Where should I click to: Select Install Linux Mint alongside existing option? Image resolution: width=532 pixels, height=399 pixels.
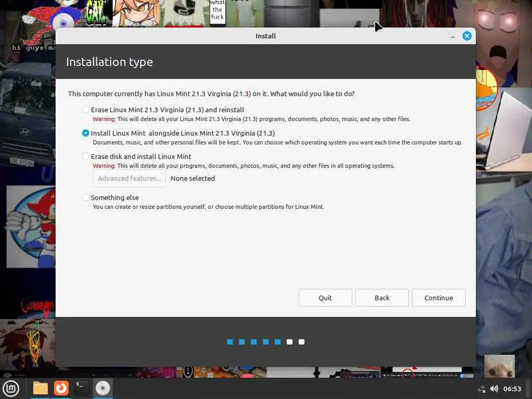(86, 133)
